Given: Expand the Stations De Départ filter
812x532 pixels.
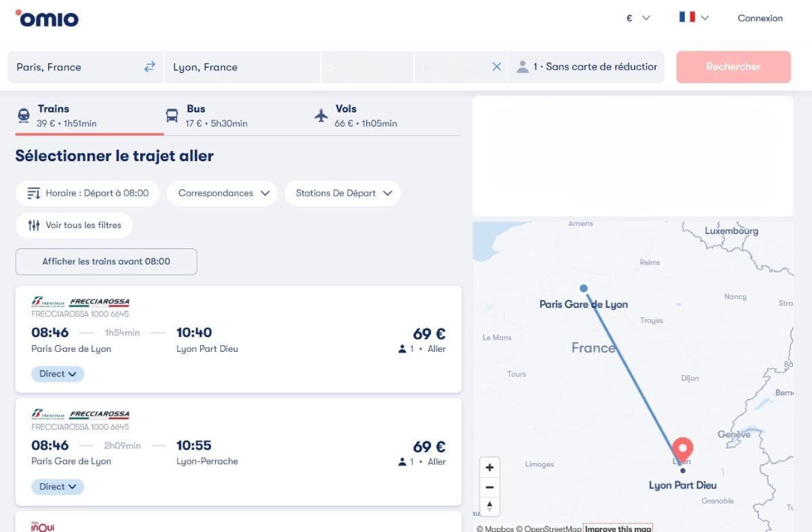Looking at the screenshot, I should pos(343,193).
